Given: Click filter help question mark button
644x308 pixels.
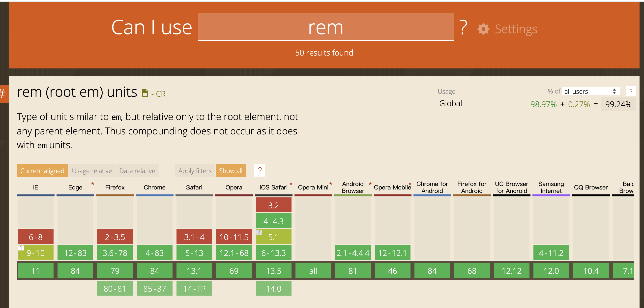Looking at the screenshot, I should point(260,170).
